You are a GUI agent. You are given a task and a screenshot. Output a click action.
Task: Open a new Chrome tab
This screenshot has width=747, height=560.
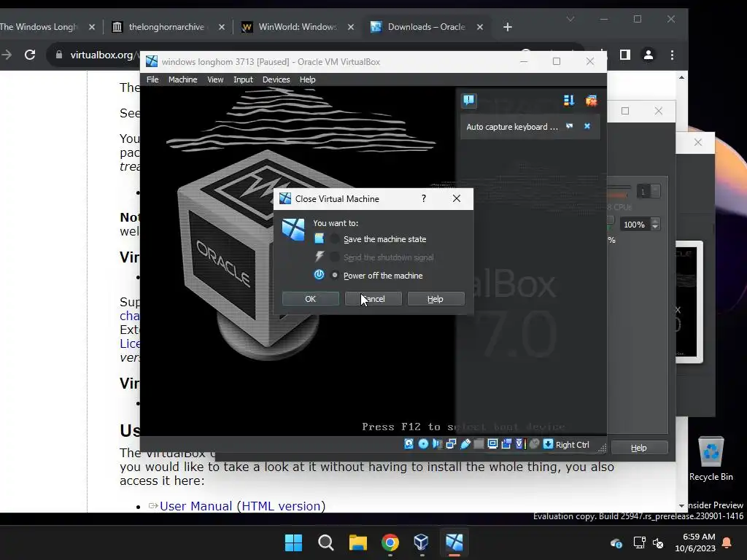coord(508,27)
